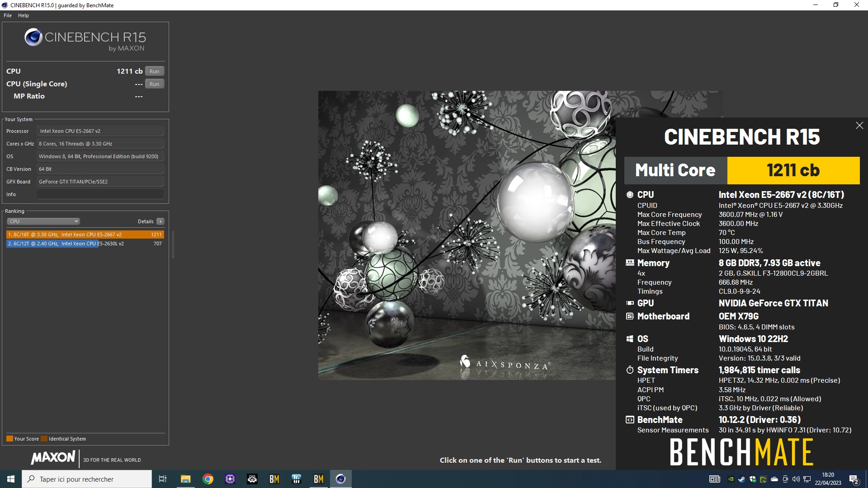868x488 pixels.
Task: Click the GPU icon in BenchMate panel
Action: pyautogui.click(x=630, y=303)
